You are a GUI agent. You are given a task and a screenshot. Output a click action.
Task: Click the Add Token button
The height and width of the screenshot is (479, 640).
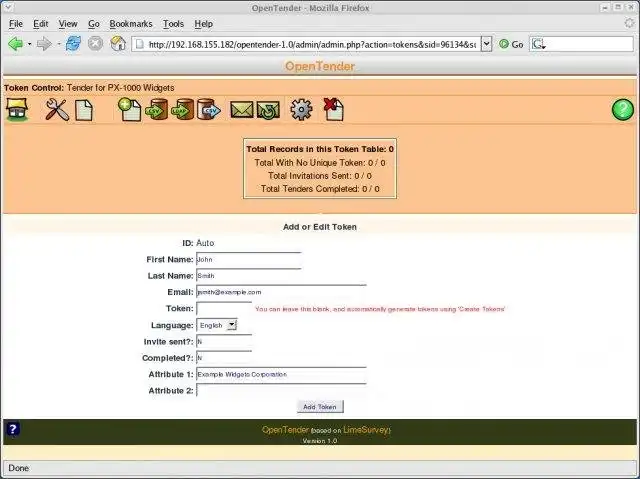click(x=320, y=407)
